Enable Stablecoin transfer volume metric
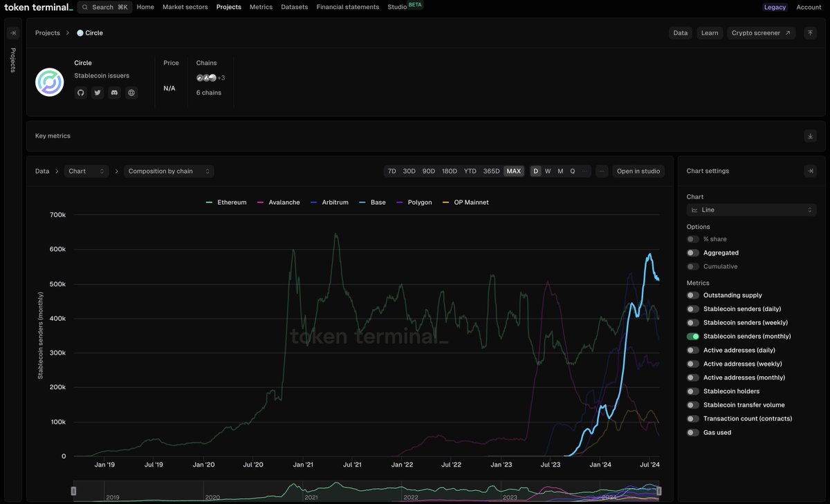830x504 pixels. 692,405
